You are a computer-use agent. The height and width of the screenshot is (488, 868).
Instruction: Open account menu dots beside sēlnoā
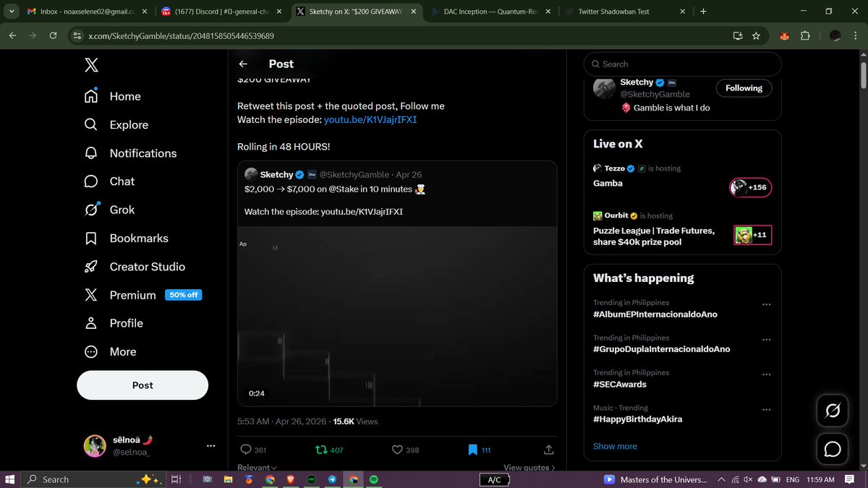(x=211, y=446)
